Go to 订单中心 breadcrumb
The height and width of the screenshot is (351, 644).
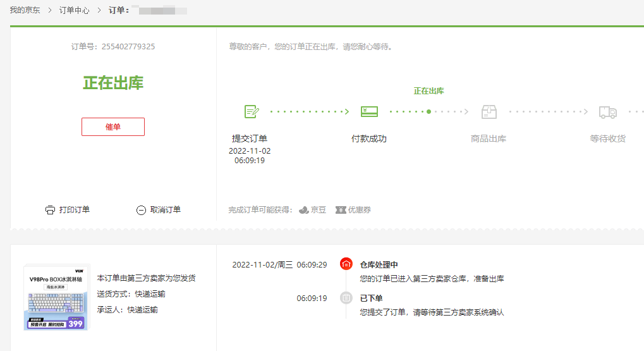pos(74,11)
